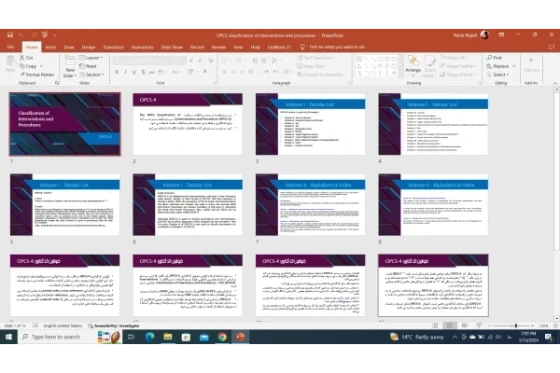
Task: Select slide 2 OPCS-4 thumbnail
Action: [188, 124]
